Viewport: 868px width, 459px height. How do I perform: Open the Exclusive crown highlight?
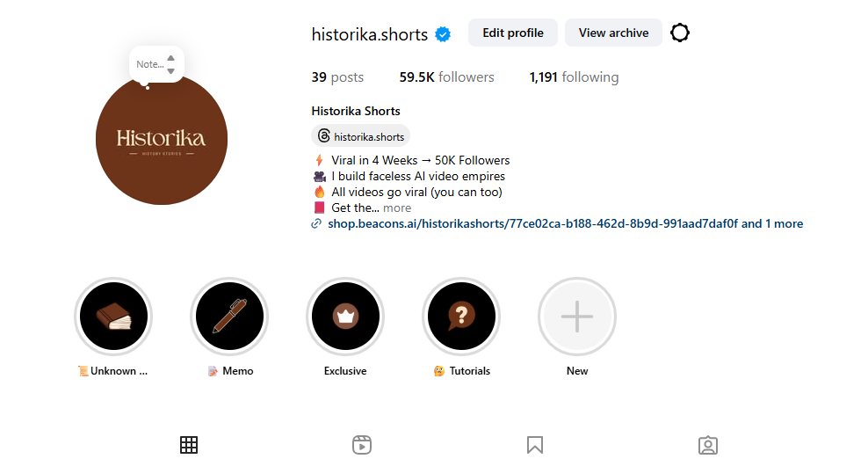(345, 317)
